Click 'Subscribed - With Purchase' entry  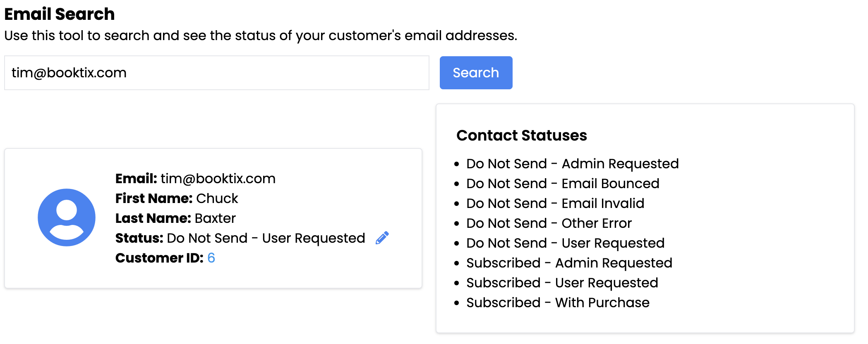(x=558, y=303)
